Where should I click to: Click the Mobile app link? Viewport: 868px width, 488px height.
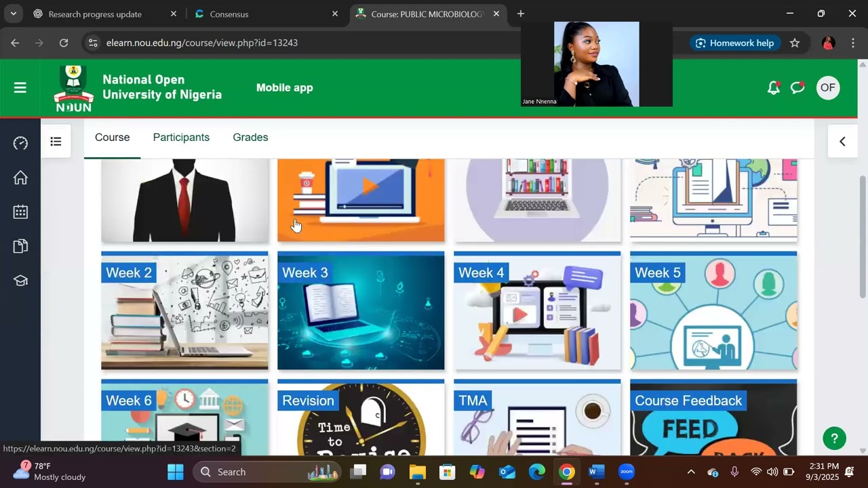click(x=284, y=87)
